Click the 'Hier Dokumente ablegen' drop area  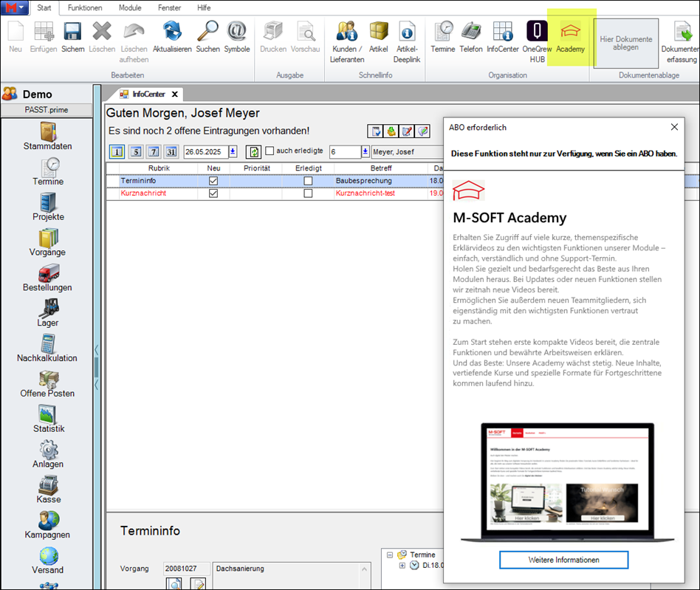coord(626,44)
